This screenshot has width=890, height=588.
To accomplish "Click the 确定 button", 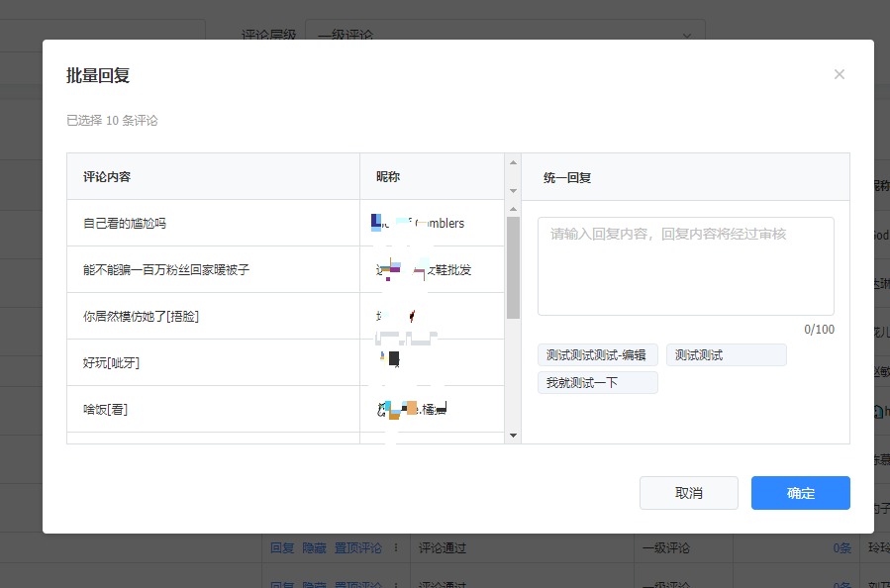I will point(800,493).
